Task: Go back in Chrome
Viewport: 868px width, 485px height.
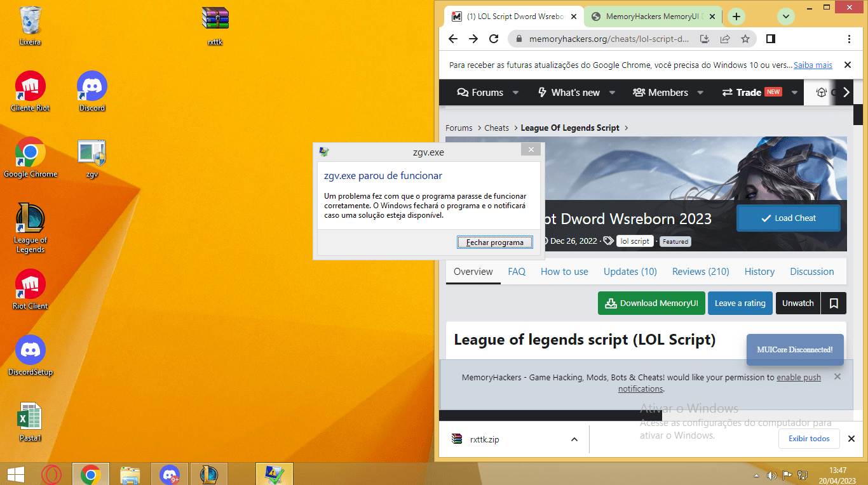Action: [x=453, y=39]
